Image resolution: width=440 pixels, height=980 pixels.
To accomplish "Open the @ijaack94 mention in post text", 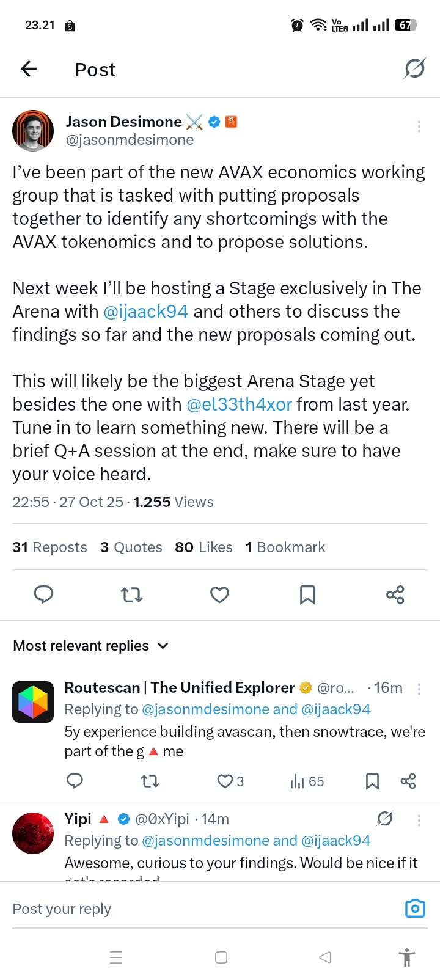I will pyautogui.click(x=145, y=312).
